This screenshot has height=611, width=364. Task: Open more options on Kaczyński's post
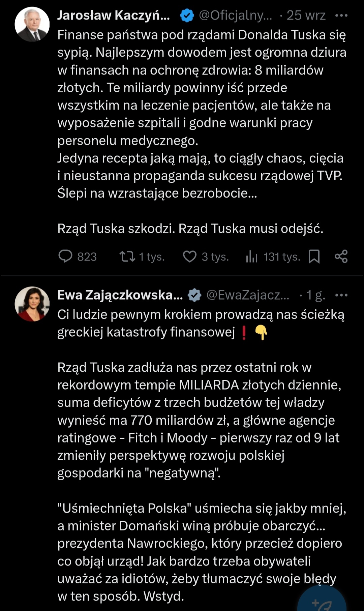tap(341, 16)
